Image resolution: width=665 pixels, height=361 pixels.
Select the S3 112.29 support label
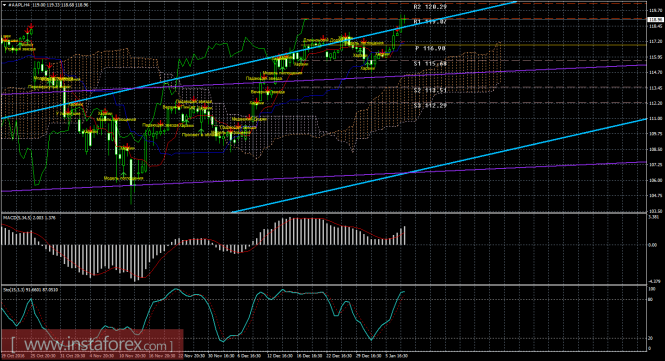430,105
